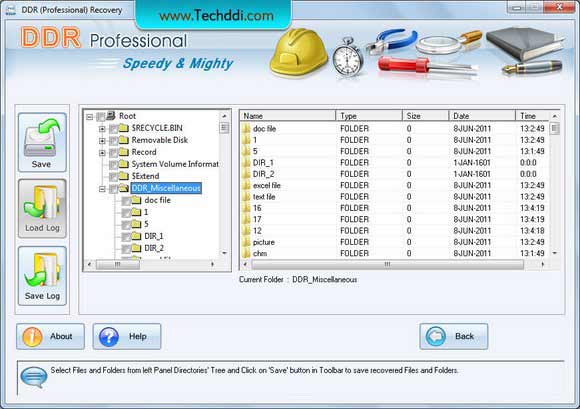This screenshot has width=580, height=409.
Task: Click file list scroll right arrow
Action: tap(543, 264)
